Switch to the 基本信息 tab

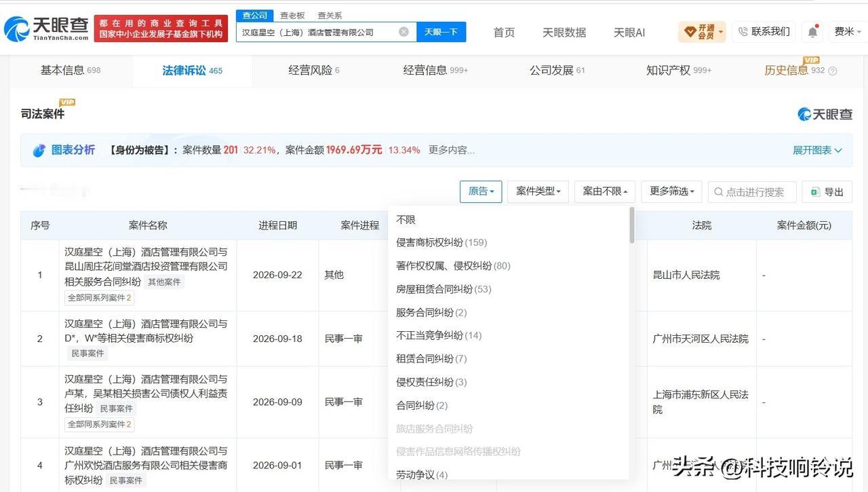pos(71,71)
